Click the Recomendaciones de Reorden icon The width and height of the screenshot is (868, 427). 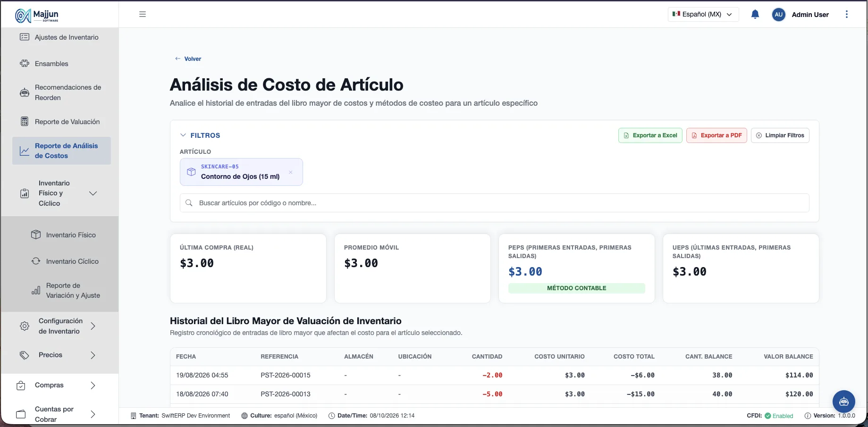(x=25, y=92)
